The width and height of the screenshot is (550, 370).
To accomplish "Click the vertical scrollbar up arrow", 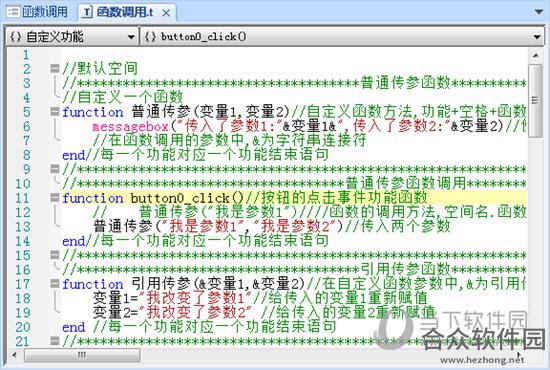I will (536, 55).
